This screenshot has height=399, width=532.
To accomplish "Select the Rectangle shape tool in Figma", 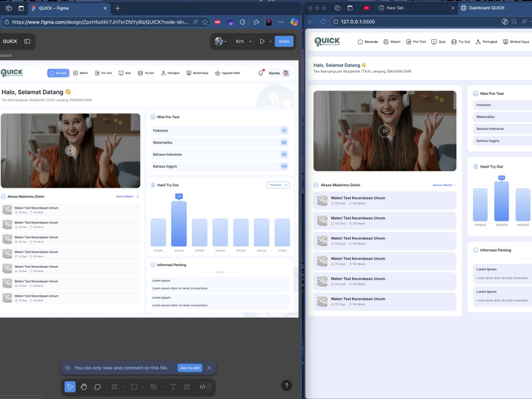I will click(134, 387).
